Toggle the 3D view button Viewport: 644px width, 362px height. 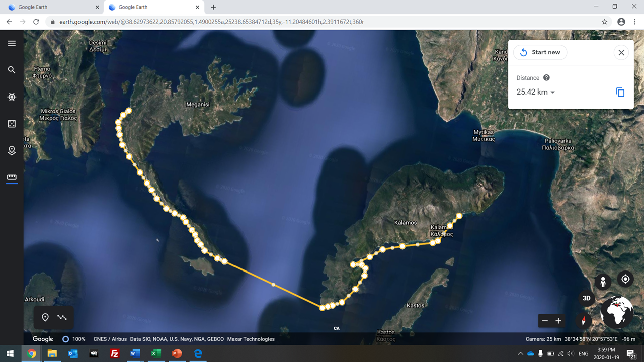[x=586, y=298]
